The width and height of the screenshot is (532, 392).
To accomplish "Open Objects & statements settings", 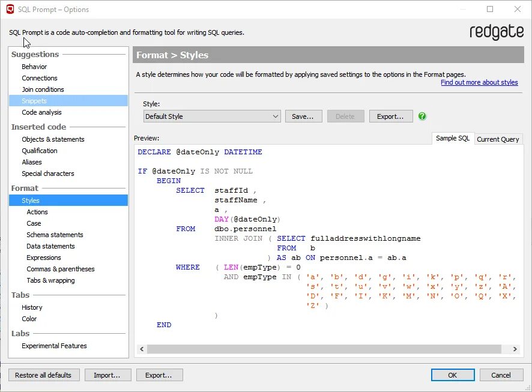I will [53, 139].
